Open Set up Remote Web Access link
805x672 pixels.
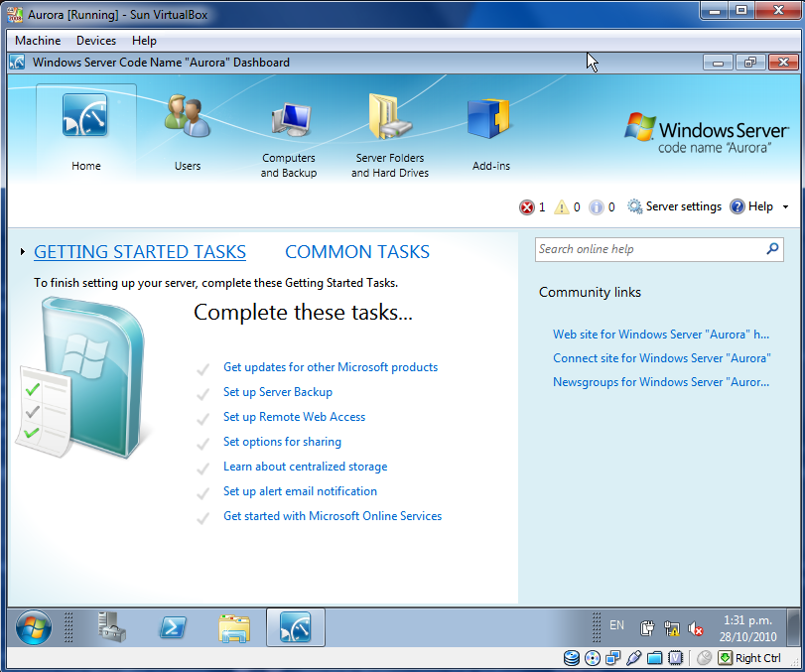tap(294, 417)
